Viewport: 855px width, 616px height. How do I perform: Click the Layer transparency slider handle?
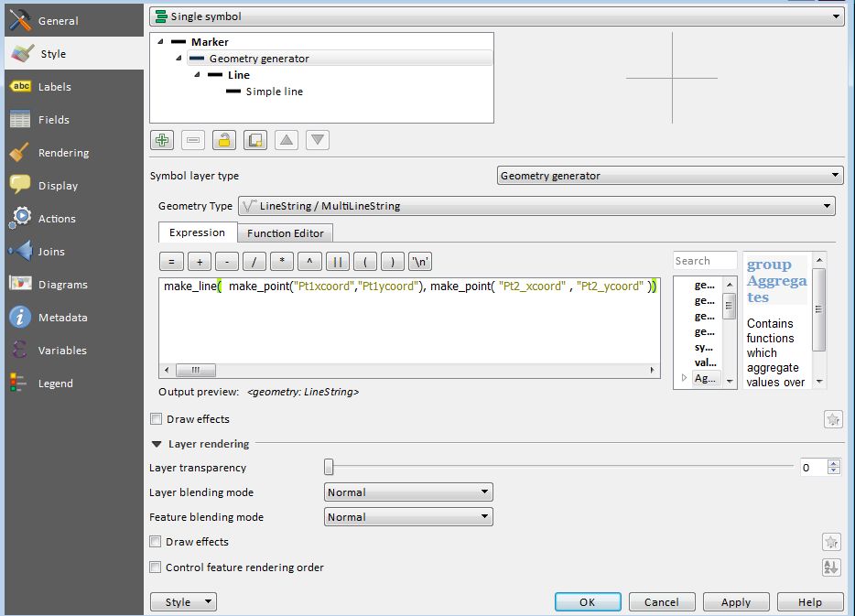coord(329,467)
